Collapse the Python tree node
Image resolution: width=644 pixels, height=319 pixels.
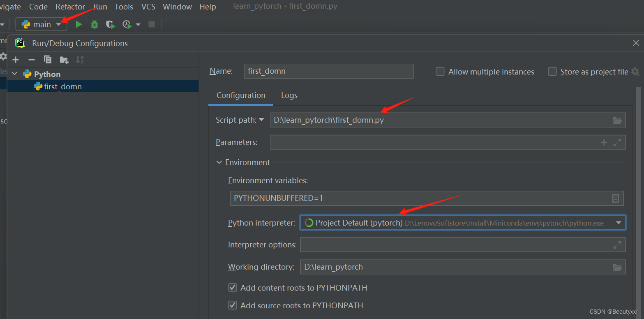15,74
